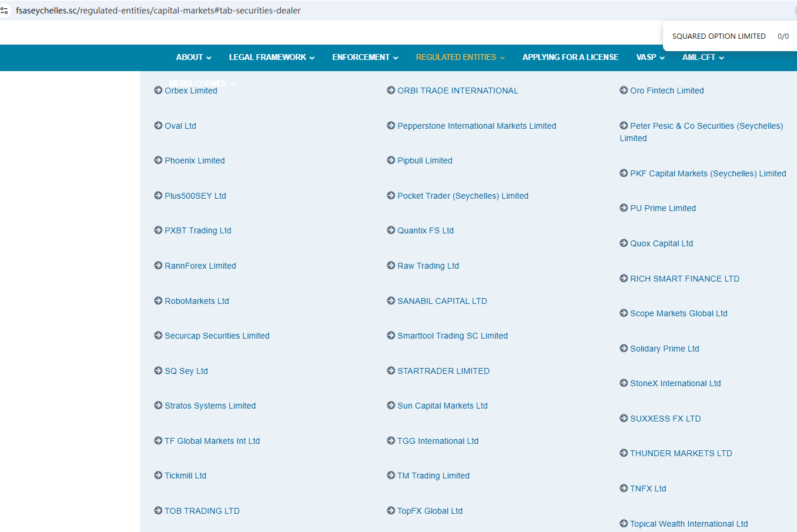The height and width of the screenshot is (532, 797).
Task: Click the arrow icon beside Plus500SEY Ltd
Action: [x=158, y=196]
